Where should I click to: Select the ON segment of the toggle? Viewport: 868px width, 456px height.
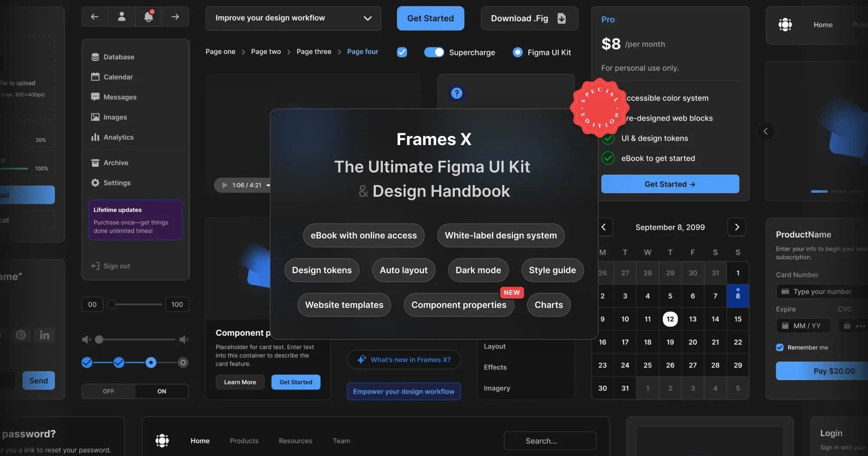(162, 391)
